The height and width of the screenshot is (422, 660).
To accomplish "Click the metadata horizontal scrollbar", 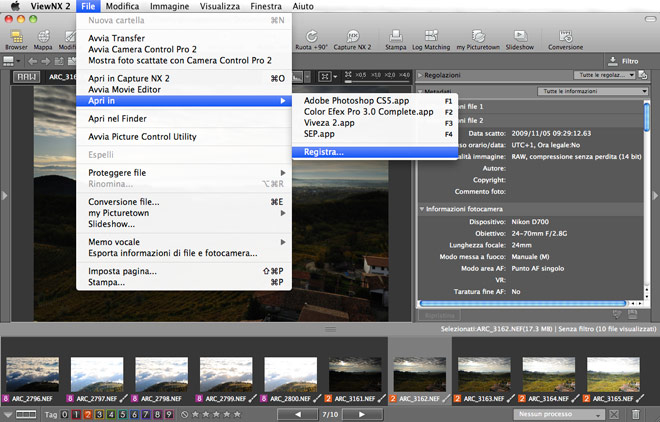I will 522,303.
